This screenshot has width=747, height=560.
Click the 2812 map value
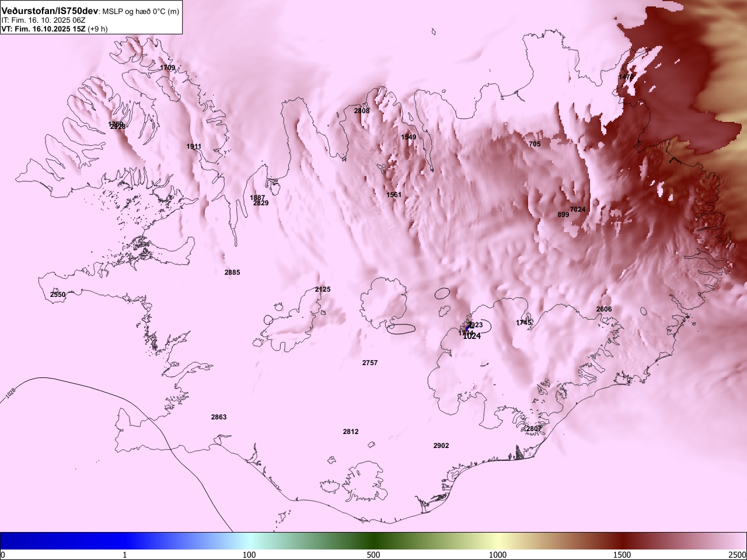coord(351,432)
